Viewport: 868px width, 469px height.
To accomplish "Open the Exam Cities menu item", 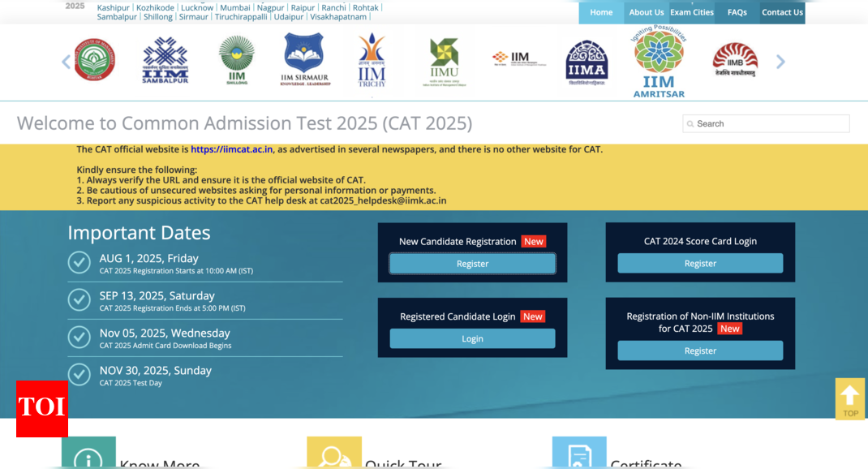I will pyautogui.click(x=692, y=12).
